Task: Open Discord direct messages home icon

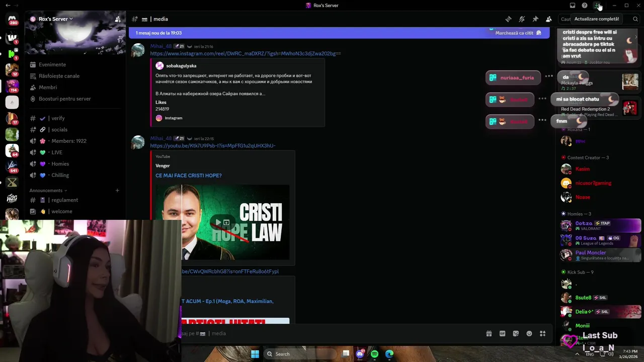Action: click(12, 20)
